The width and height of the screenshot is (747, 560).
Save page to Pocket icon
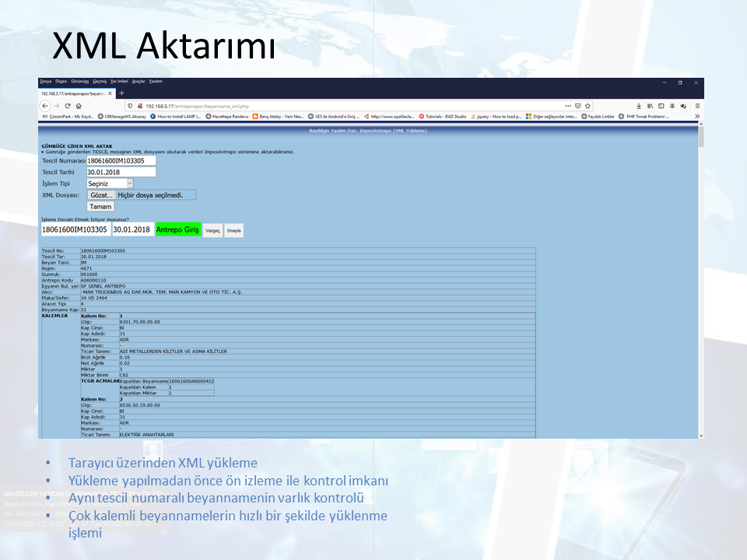578,106
